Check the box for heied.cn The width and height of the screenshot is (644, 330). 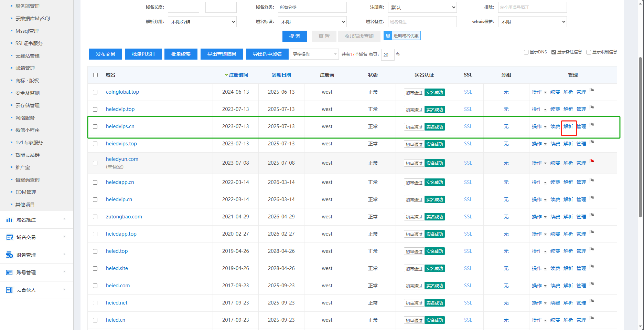tap(95, 320)
